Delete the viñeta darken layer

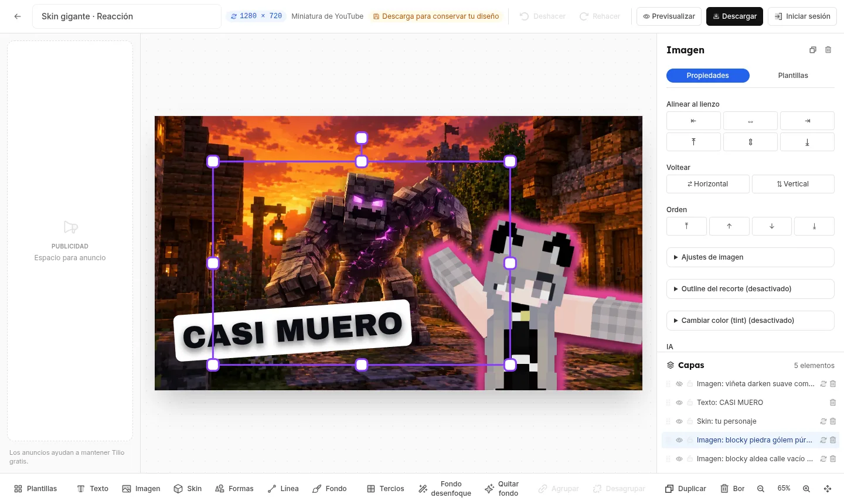click(833, 384)
